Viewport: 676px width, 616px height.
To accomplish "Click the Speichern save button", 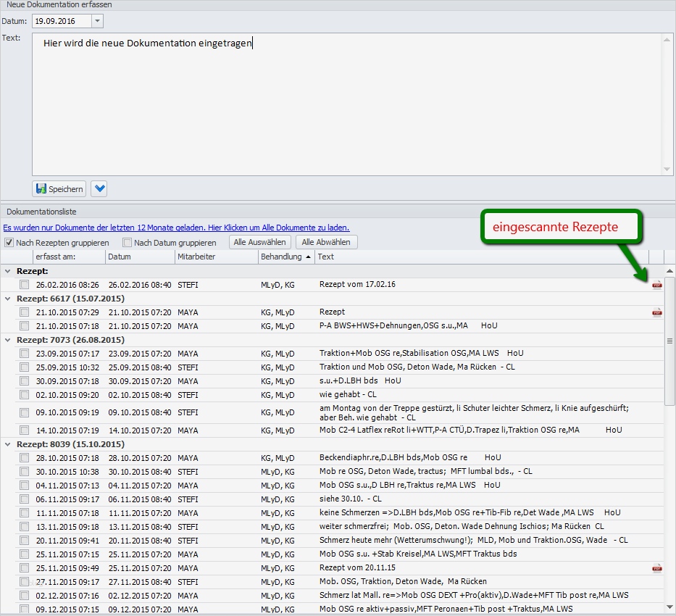I will [x=59, y=188].
